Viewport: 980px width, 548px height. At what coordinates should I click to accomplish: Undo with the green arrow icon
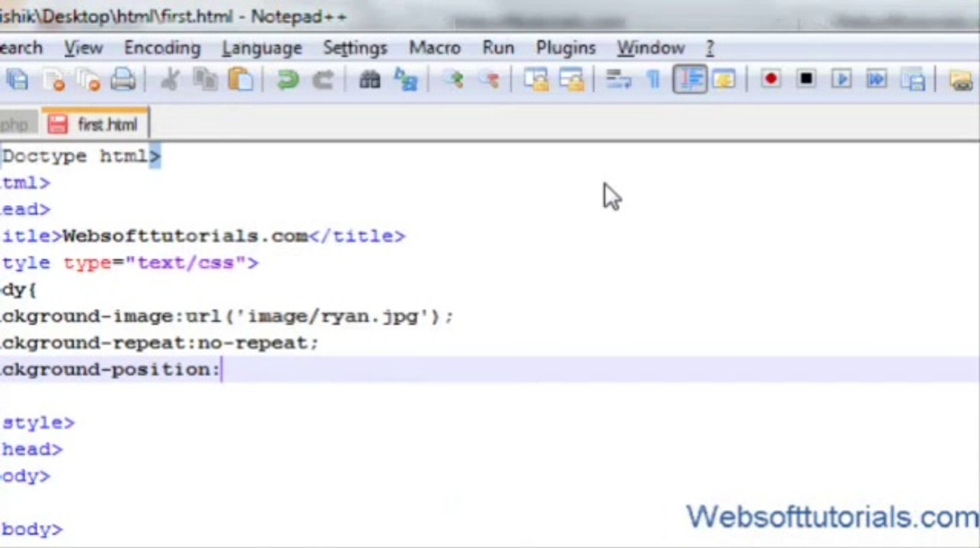click(287, 79)
